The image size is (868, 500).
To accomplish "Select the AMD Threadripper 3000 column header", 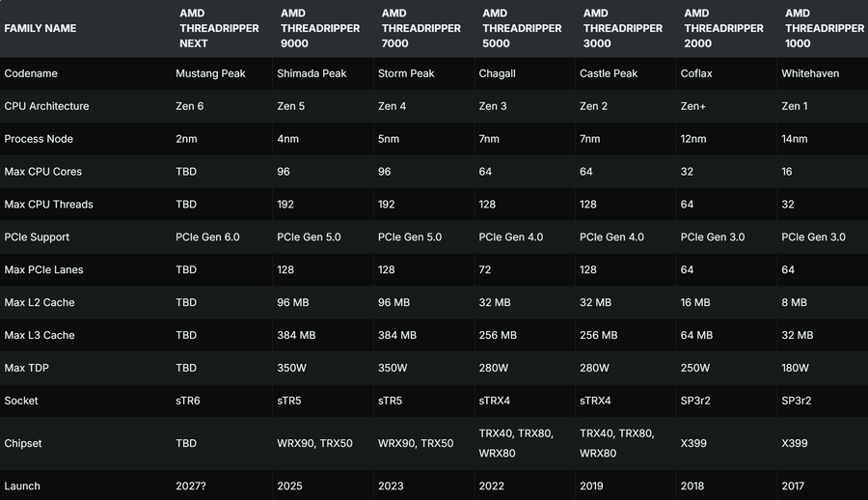I will [x=622, y=28].
